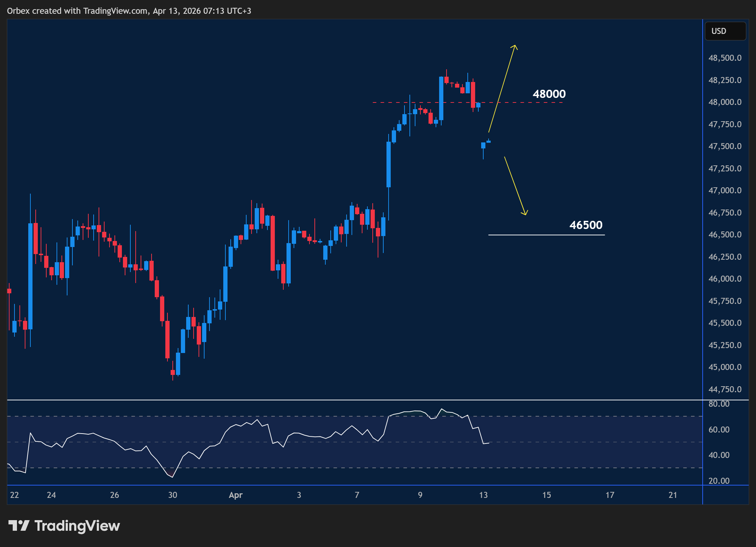Viewport: 756px width, 547px height.
Task: Click the 48000 resistance label
Action: click(x=549, y=94)
